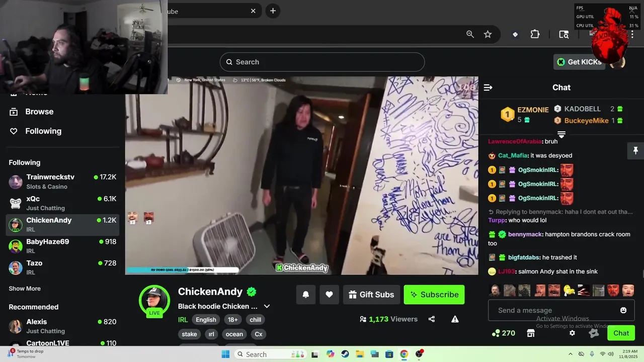Click the Windows taskbar Search box
644x362 pixels.
point(270,354)
